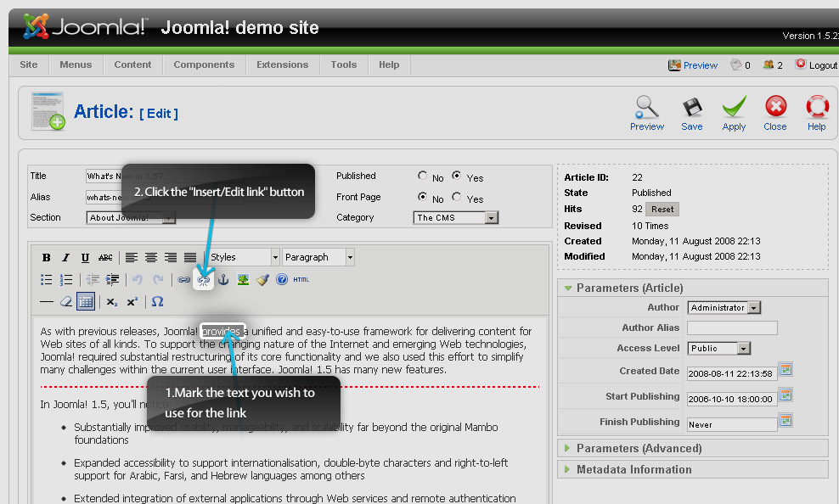
Task: Click the Apply toolbar button
Action: 734,114
